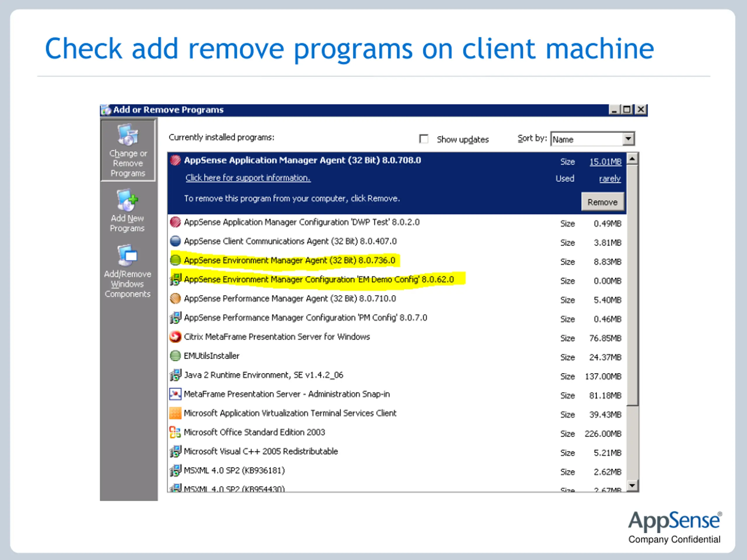Maximize the Add or Remove Programs window

click(x=627, y=110)
